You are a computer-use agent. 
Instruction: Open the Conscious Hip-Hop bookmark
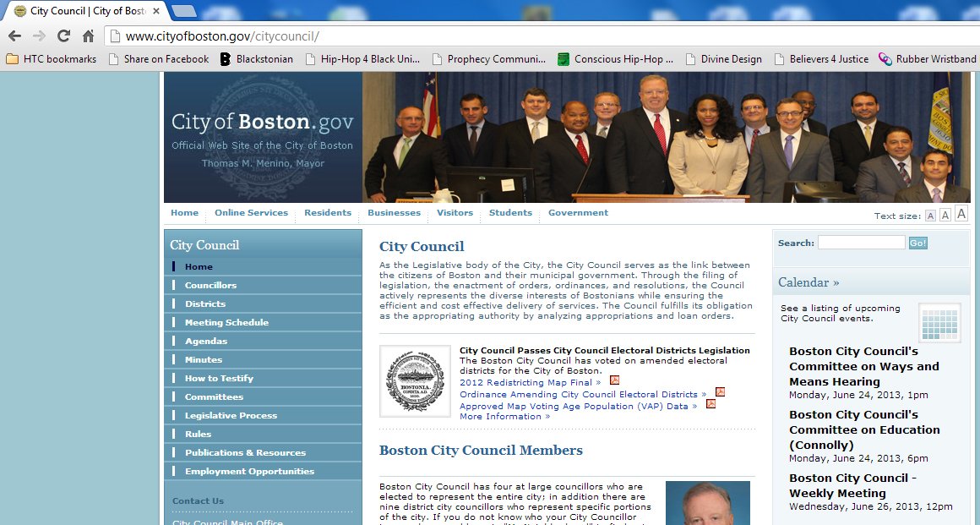[616, 59]
